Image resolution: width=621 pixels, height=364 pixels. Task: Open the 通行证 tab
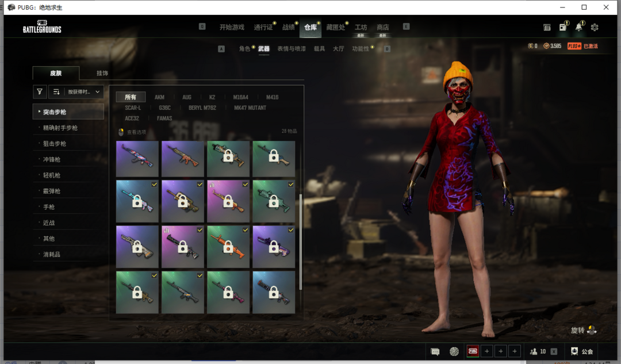pos(263,27)
